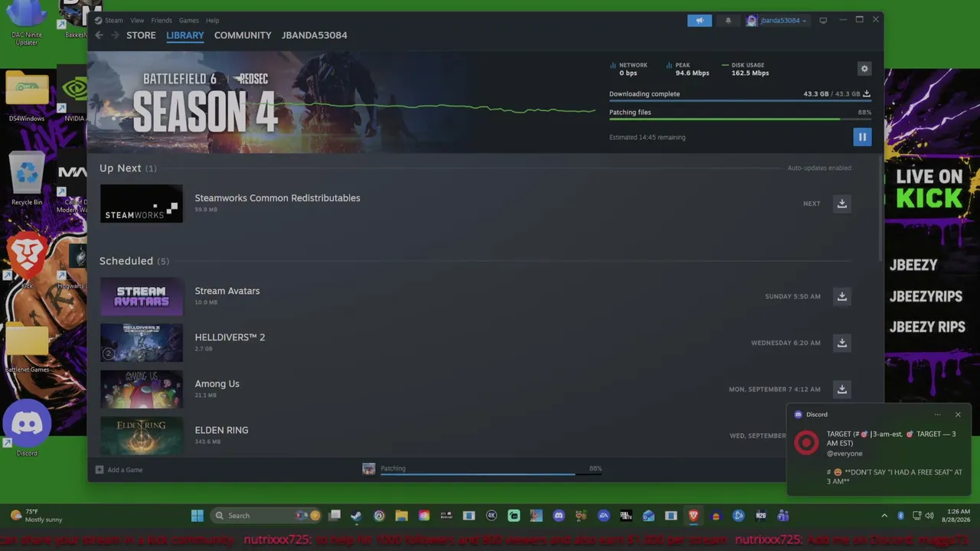Image resolution: width=980 pixels, height=551 pixels.
Task: Open the JBANDA53084 profile tab
Action: [315, 35]
